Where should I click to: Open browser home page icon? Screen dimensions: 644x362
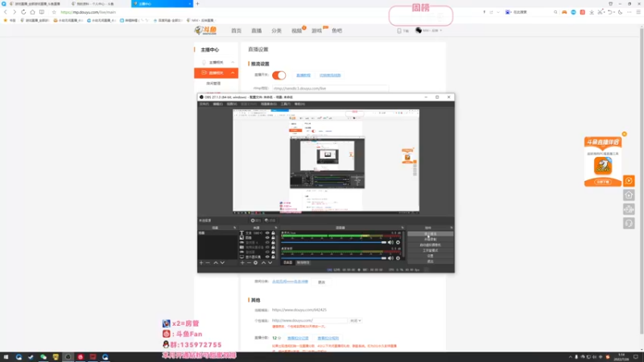[32, 12]
